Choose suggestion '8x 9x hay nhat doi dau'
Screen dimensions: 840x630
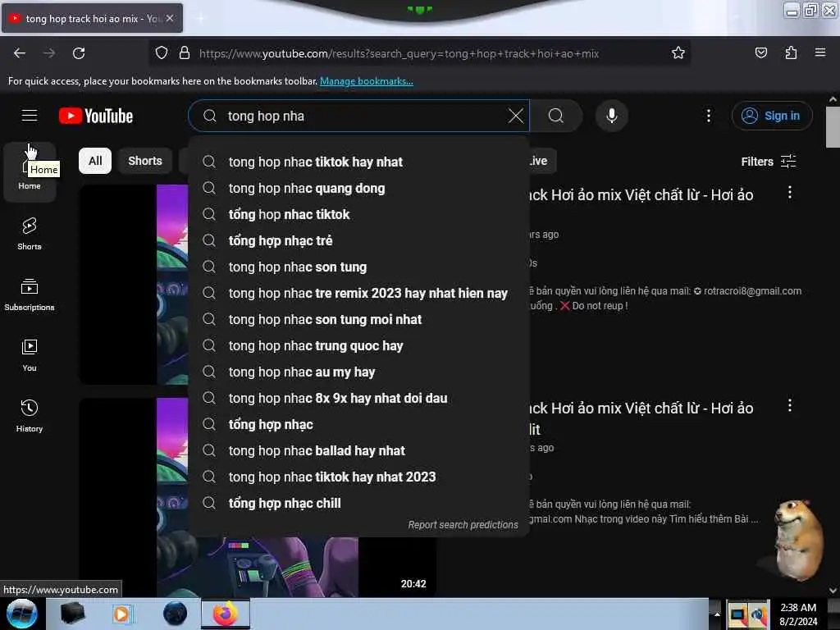click(358, 398)
